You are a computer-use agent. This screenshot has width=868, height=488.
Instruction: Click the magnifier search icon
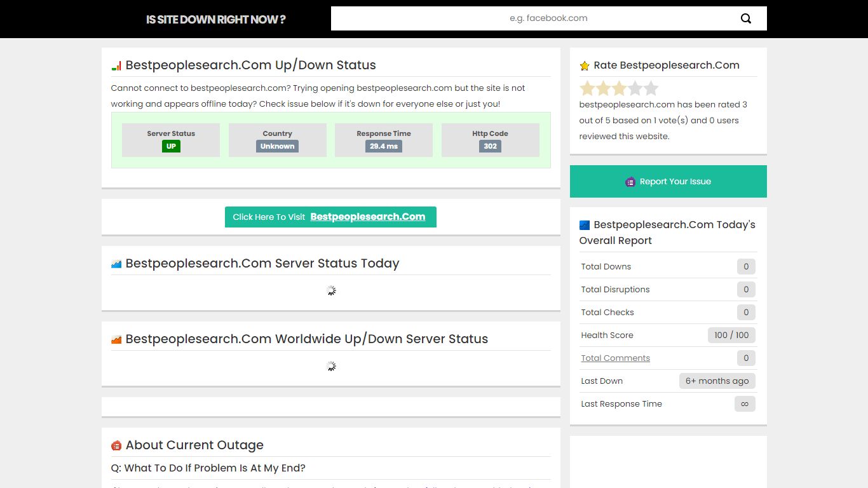[746, 18]
